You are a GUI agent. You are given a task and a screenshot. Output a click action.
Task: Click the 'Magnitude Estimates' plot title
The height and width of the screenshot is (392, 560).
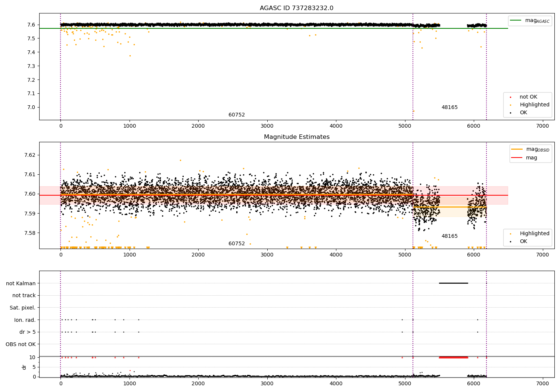[x=296, y=137]
